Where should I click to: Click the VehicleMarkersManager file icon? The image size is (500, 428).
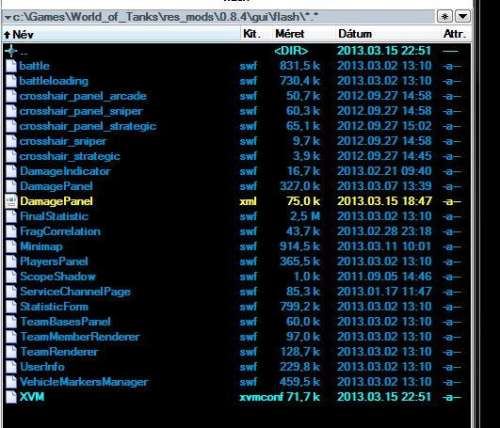(11, 382)
